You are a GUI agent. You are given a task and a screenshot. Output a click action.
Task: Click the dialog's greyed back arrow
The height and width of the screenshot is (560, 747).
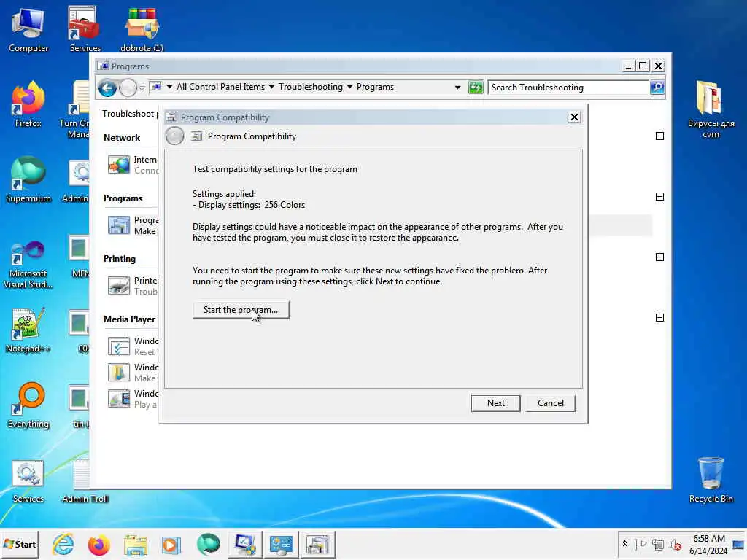coord(174,136)
